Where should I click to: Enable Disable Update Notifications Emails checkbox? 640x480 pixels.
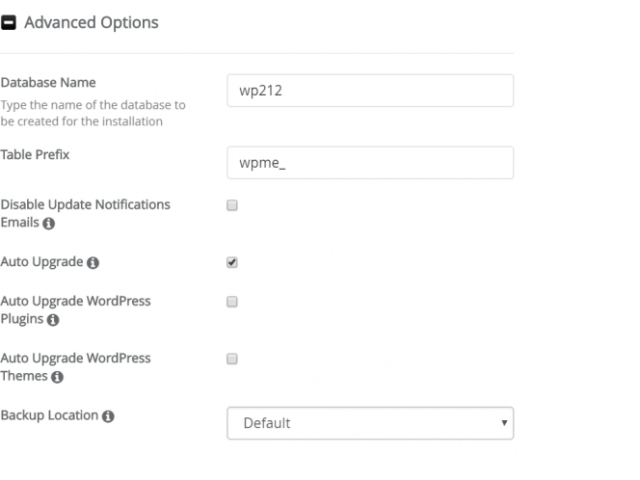click(x=232, y=205)
